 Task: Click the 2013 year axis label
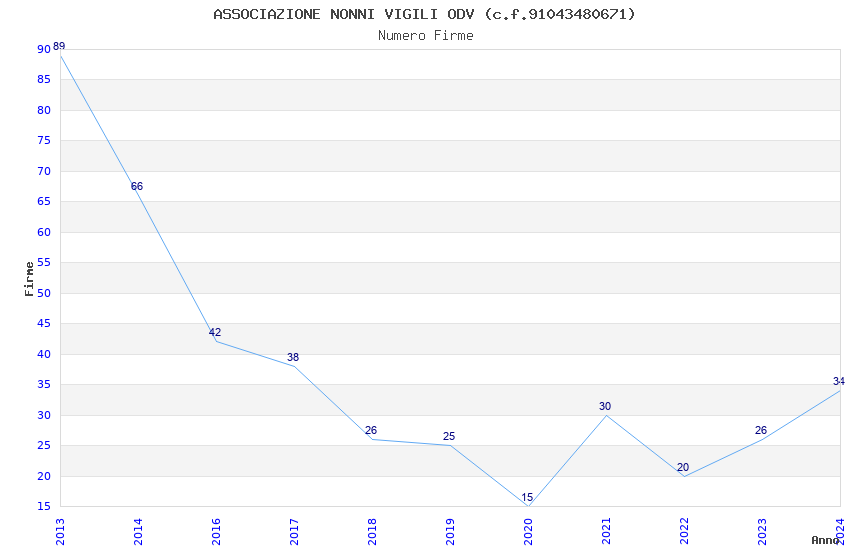(x=60, y=532)
